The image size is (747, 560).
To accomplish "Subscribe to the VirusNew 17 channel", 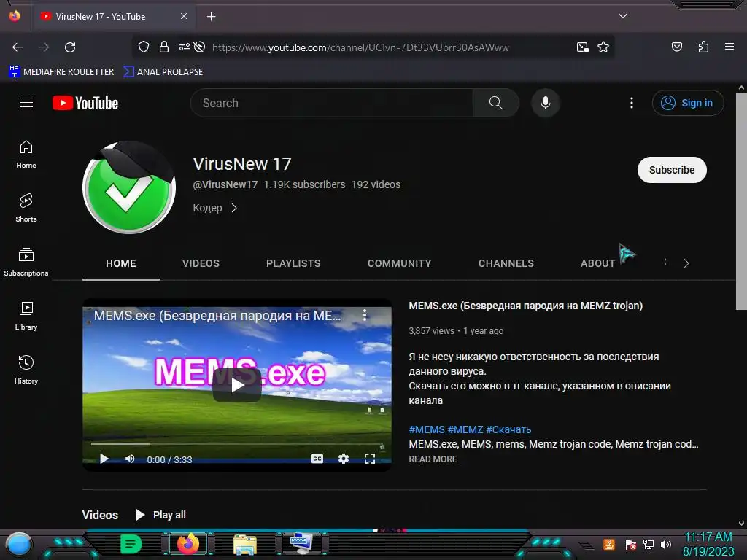I will click(672, 170).
